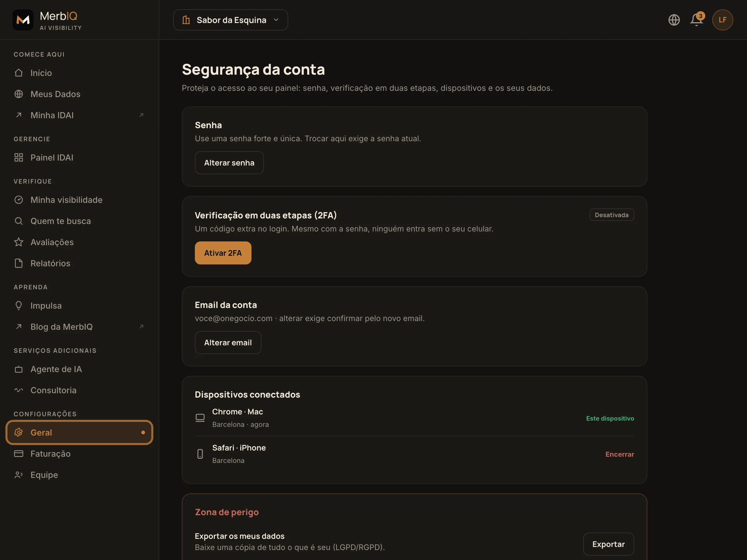Click the Relatórios document icon
This screenshot has height=560, width=747.
[19, 263]
